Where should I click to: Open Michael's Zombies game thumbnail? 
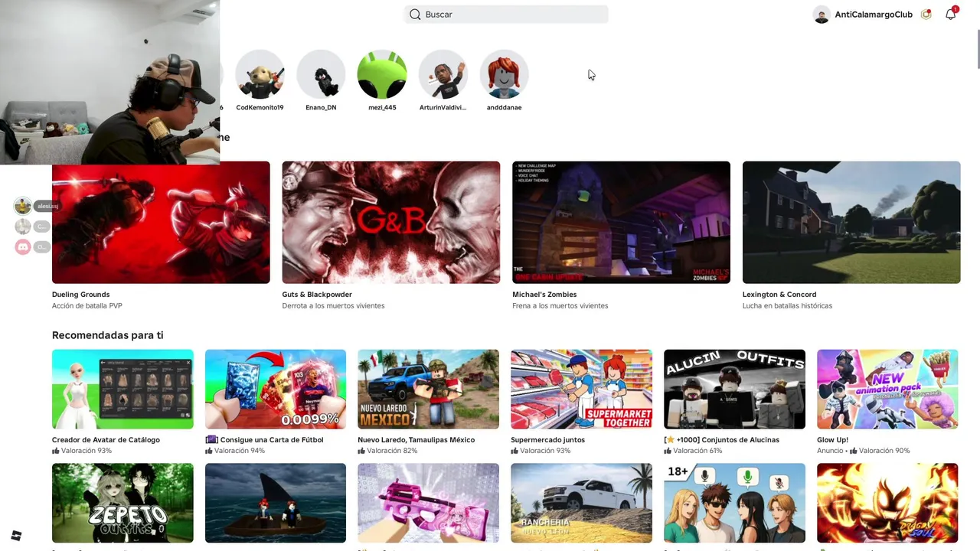[621, 222]
